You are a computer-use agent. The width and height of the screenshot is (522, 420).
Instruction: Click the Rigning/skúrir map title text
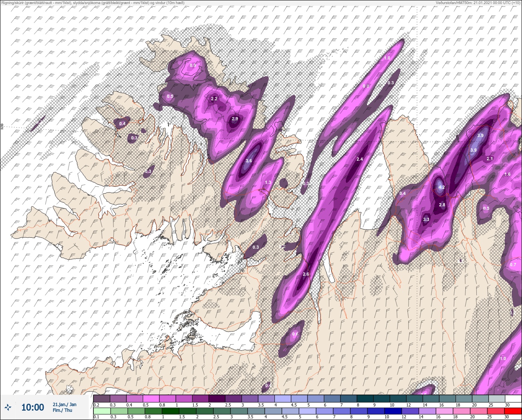tap(93, 2)
